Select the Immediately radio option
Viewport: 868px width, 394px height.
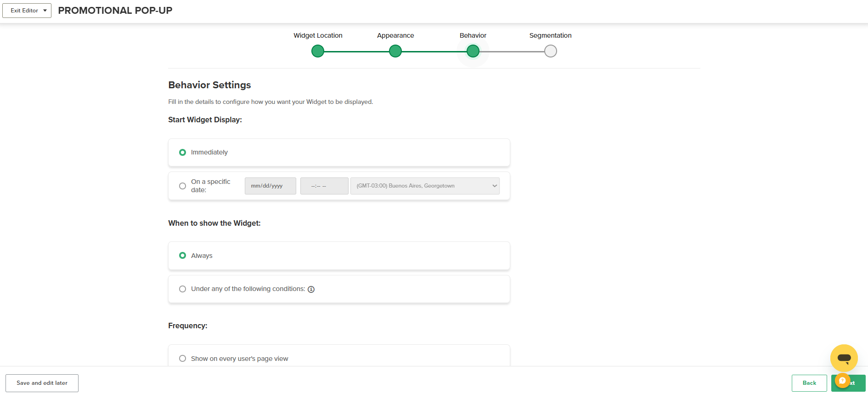coord(182,152)
